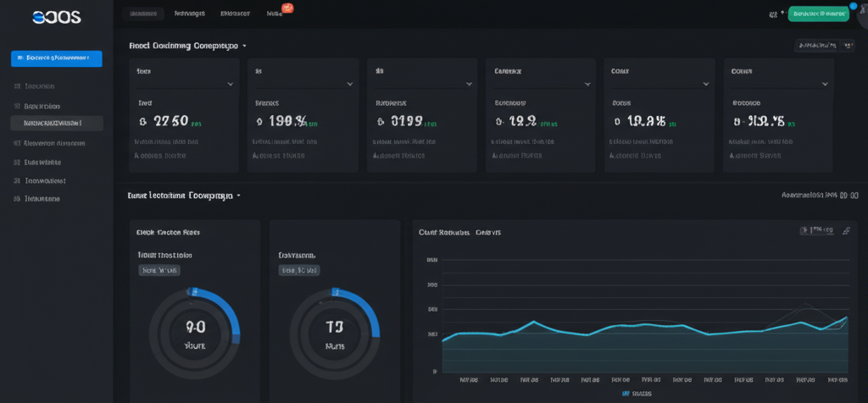The height and width of the screenshot is (403, 868).
Task: Open the highlighted sub-item in the left sidebar
Action: coord(57,124)
